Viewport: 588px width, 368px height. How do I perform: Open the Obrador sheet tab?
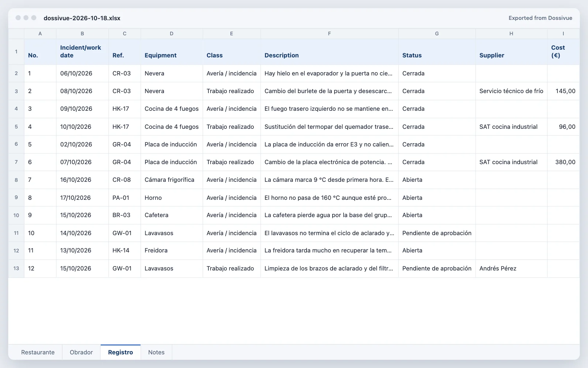[x=81, y=352]
